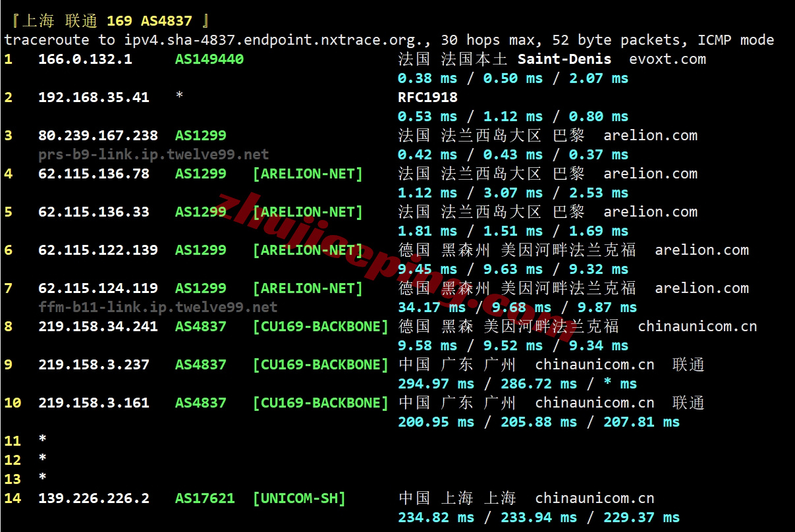The image size is (795, 532).
Task: Click the IP 219.158.34.241
Action: (98, 327)
